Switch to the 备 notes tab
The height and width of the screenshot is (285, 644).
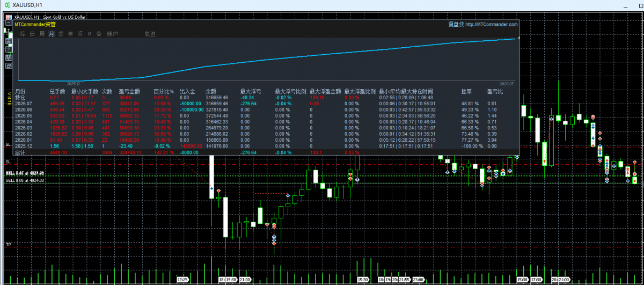[x=99, y=34]
